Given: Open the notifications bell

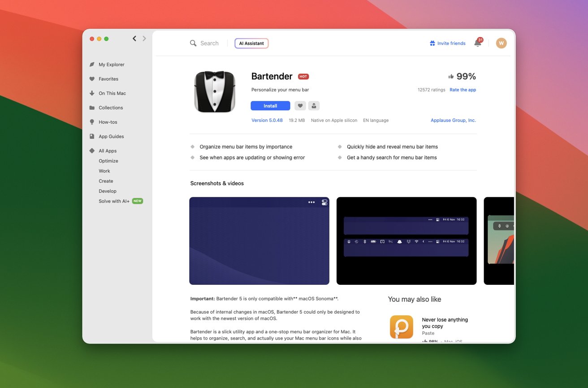Looking at the screenshot, I should pyautogui.click(x=478, y=43).
